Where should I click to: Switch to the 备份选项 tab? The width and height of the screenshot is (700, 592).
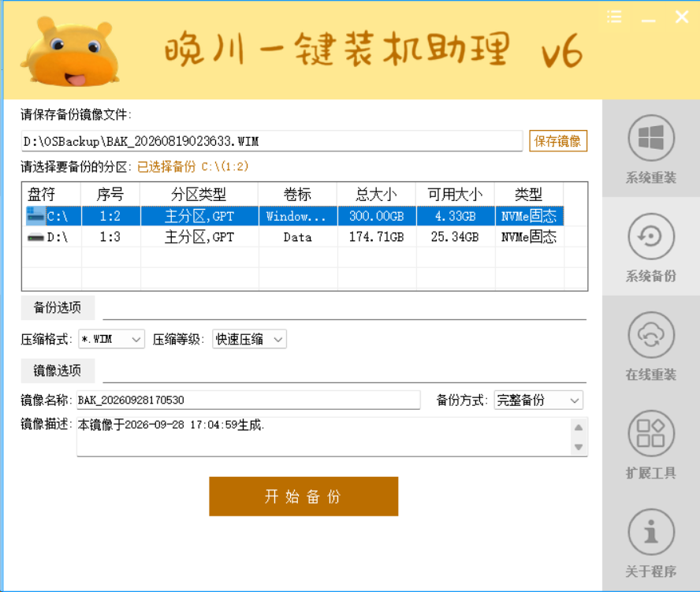pos(58,307)
